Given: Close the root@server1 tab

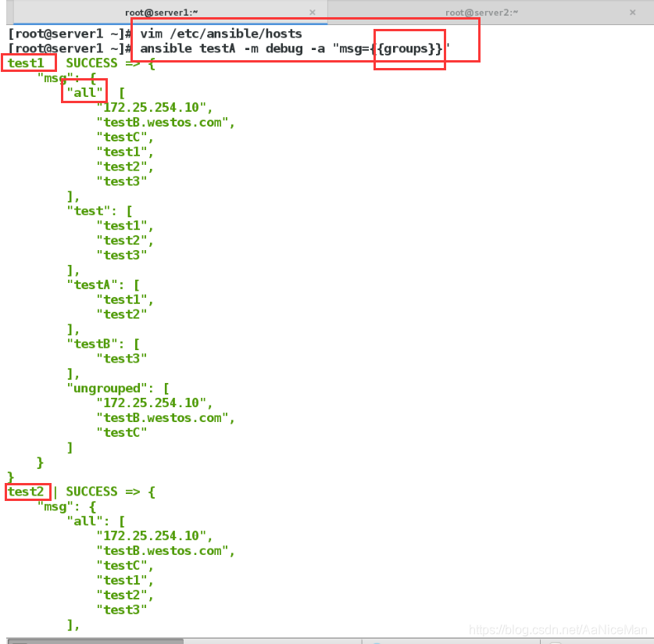Looking at the screenshot, I should [312, 13].
